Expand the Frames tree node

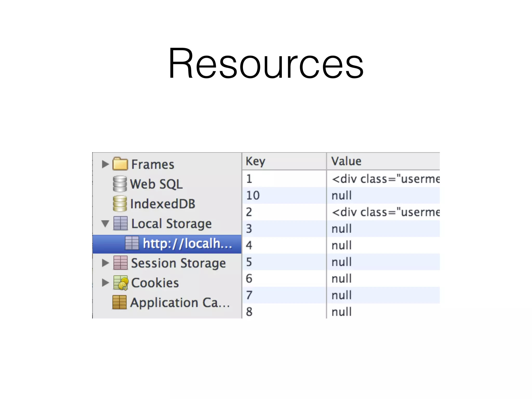coord(105,164)
